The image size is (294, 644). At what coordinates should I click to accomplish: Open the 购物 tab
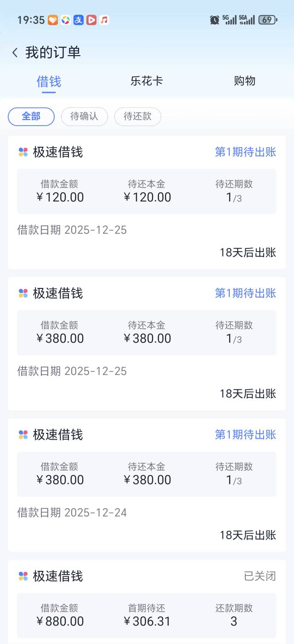point(244,81)
